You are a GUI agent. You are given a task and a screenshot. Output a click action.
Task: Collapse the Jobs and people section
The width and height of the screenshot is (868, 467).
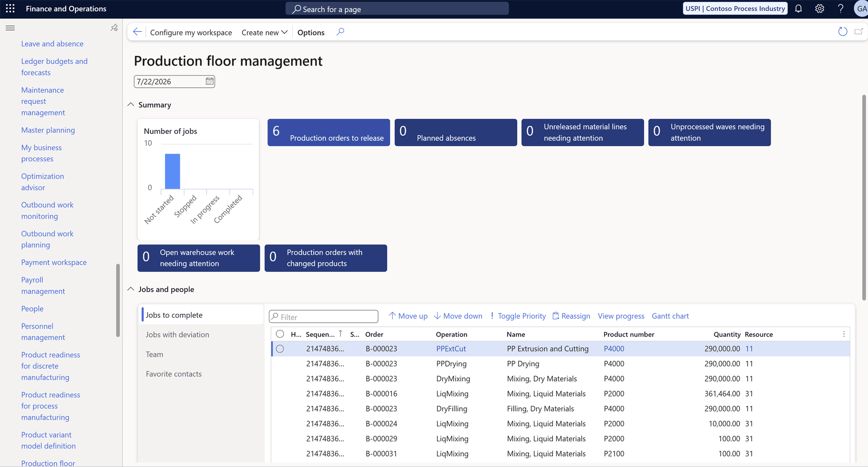(131, 289)
